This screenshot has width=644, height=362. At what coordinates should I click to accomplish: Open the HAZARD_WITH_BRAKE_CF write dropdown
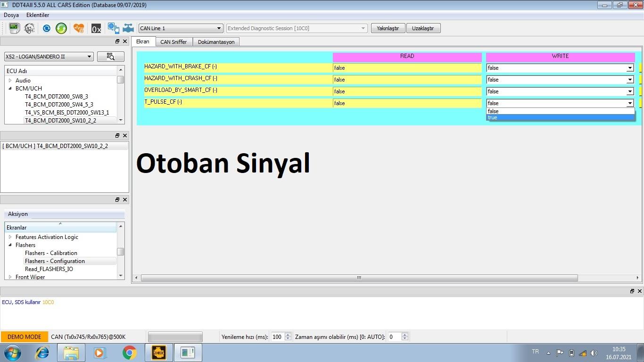point(560,68)
